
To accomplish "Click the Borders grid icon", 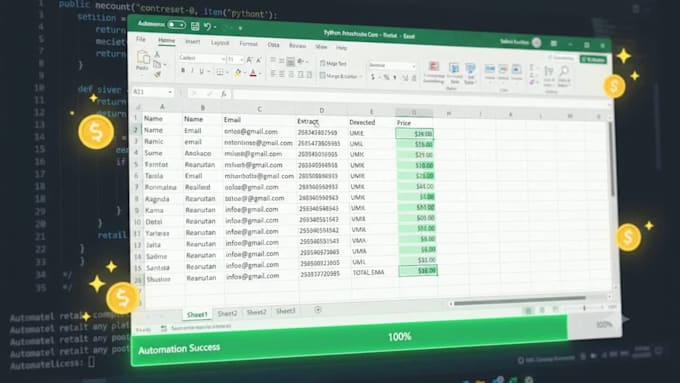I will pos(220,72).
